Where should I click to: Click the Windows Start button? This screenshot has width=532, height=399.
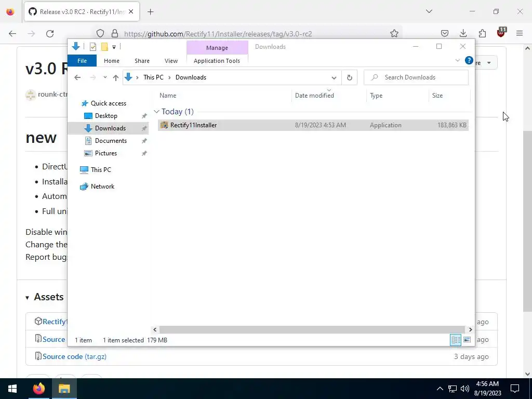point(12,389)
